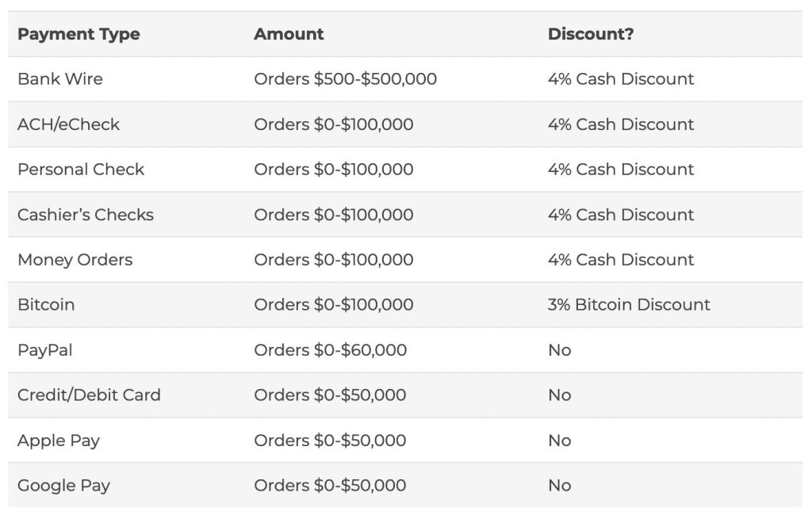
Task: Click Credit/Debit Card row label
Action: coord(89,395)
